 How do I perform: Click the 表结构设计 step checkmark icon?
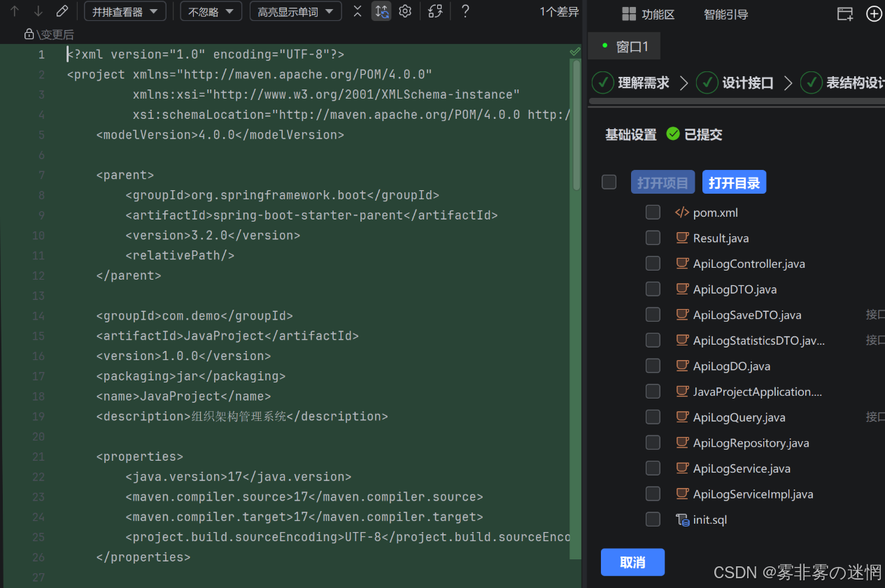tap(811, 83)
